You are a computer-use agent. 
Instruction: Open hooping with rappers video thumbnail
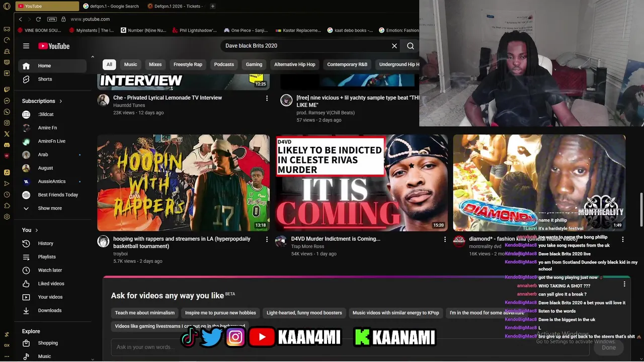pyautogui.click(x=183, y=183)
